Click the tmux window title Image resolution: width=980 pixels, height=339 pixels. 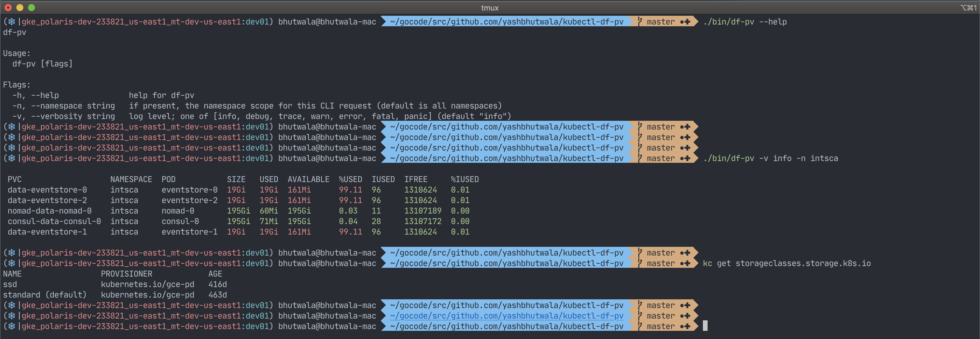pyautogui.click(x=490, y=8)
